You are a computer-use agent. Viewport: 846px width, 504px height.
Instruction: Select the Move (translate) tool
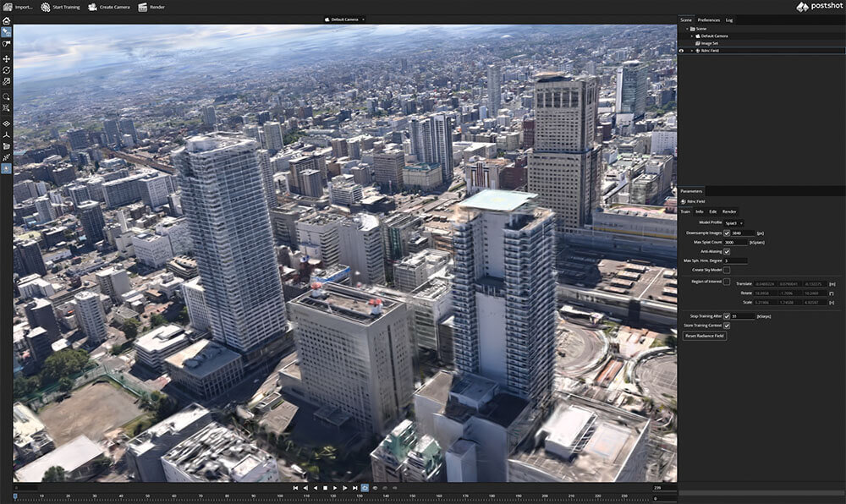(x=6, y=58)
